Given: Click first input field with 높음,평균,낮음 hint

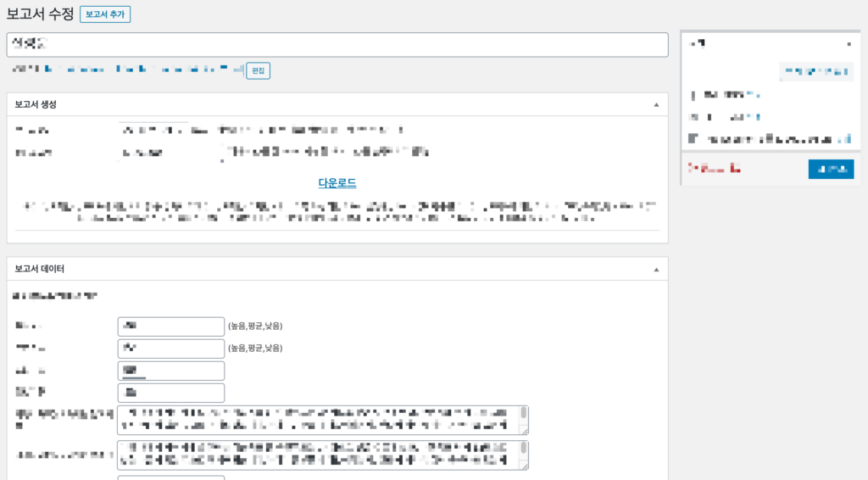Looking at the screenshot, I should point(170,327).
